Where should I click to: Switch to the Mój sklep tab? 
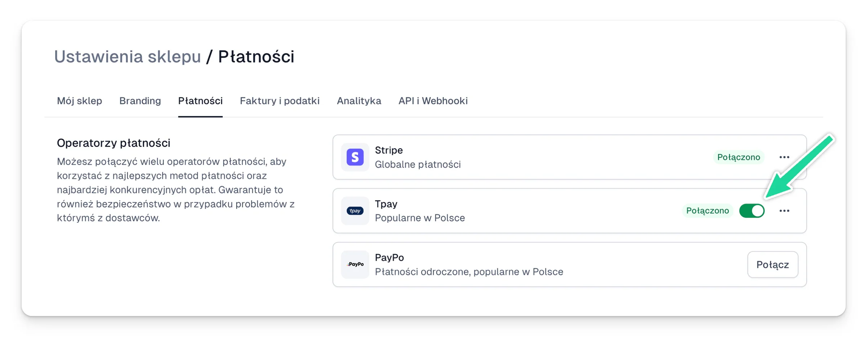pyautogui.click(x=80, y=101)
